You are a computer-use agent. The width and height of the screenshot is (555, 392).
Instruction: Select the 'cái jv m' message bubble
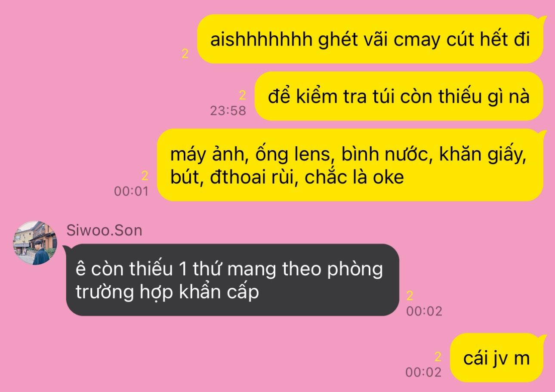497,358
